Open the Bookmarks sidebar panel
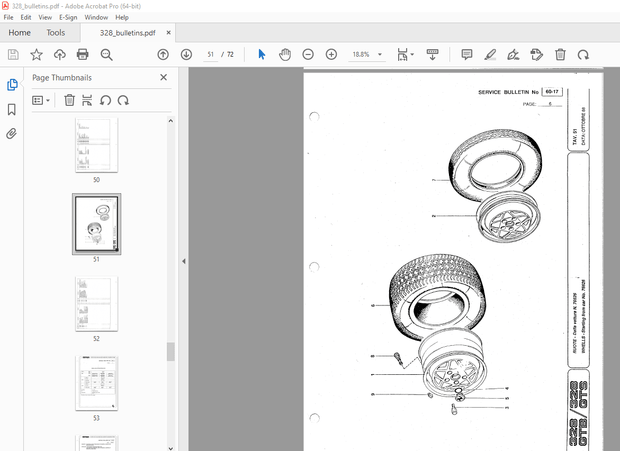The width and height of the screenshot is (620, 451). point(12,109)
